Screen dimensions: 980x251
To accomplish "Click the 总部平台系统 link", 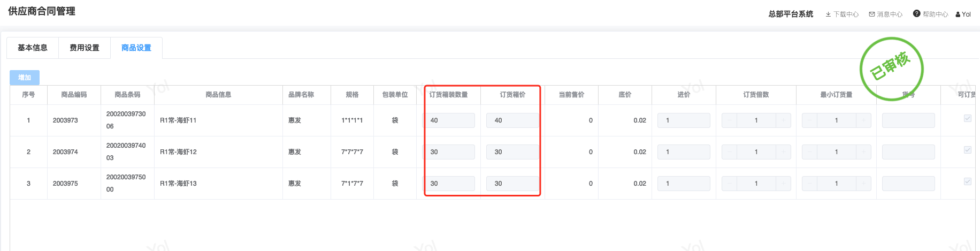I will (x=791, y=14).
